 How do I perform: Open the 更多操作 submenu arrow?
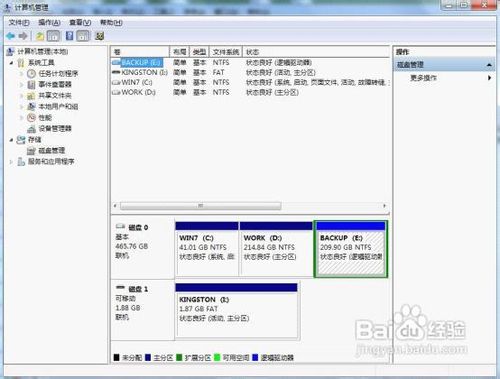pos(489,78)
